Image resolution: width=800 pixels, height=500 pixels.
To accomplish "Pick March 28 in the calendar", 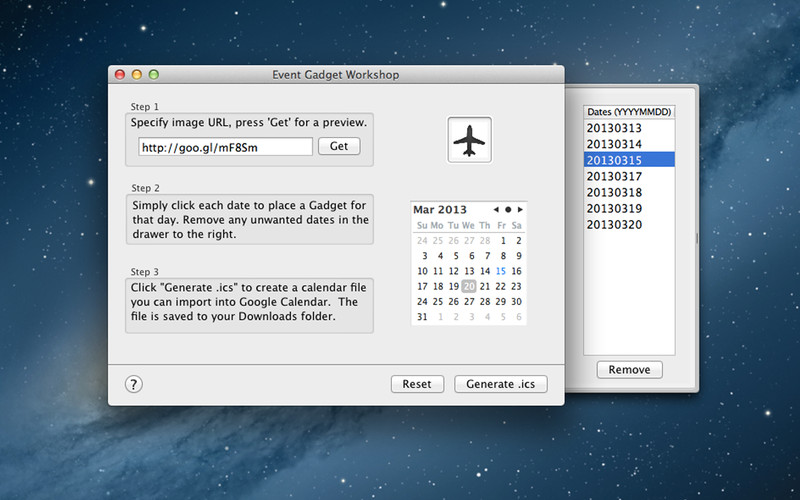I will (485, 302).
